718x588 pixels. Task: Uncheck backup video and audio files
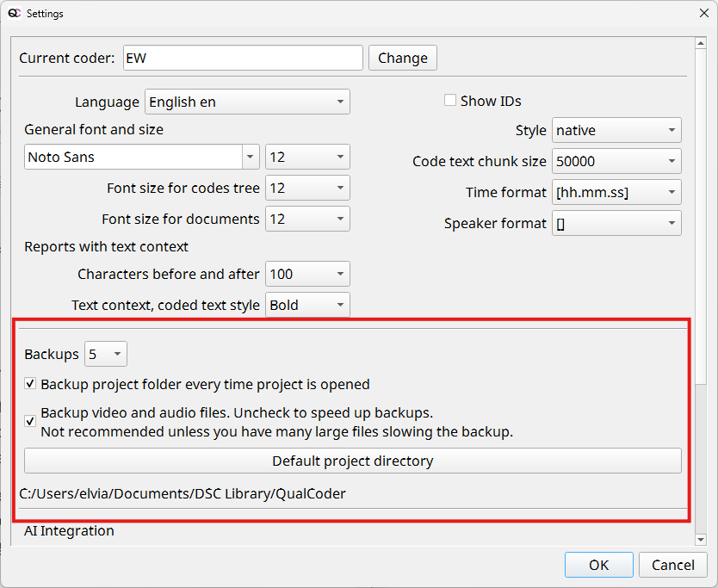pos(31,421)
